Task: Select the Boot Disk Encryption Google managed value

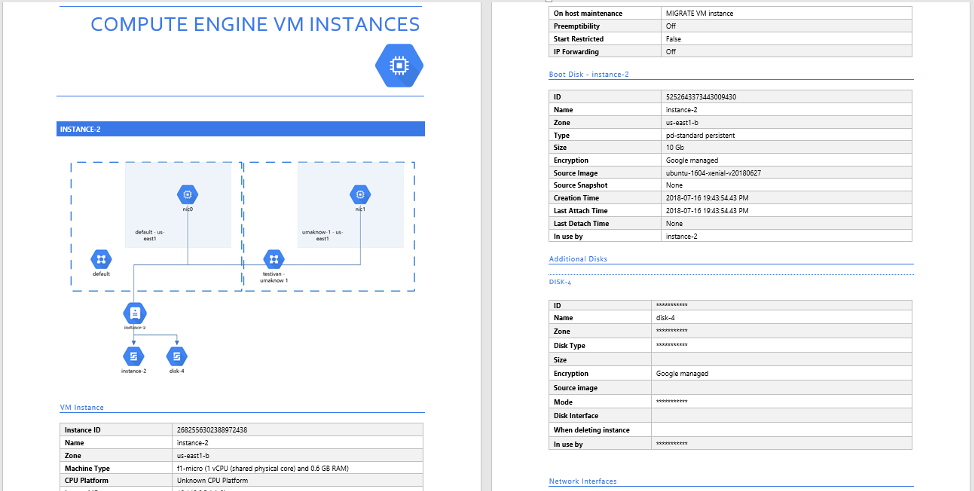Action: coord(691,160)
